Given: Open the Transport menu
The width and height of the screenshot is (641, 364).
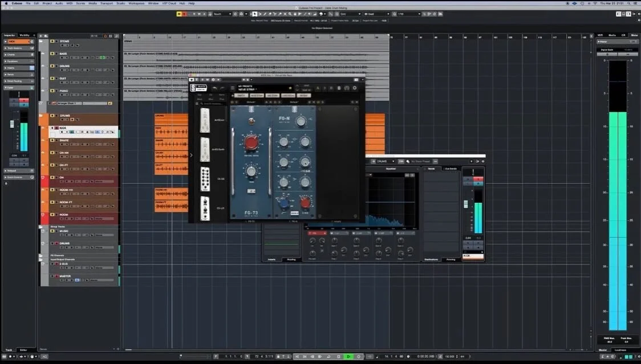Looking at the screenshot, I should [106, 3].
